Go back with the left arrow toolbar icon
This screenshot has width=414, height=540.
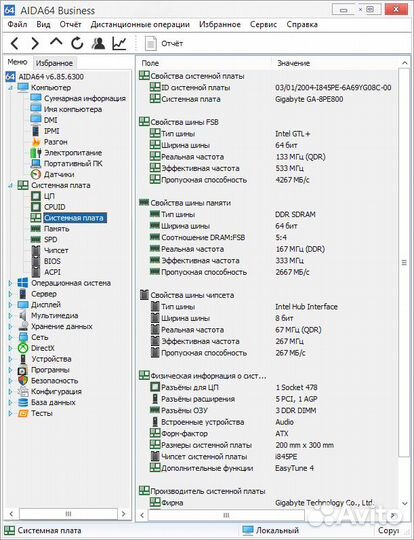(14, 44)
